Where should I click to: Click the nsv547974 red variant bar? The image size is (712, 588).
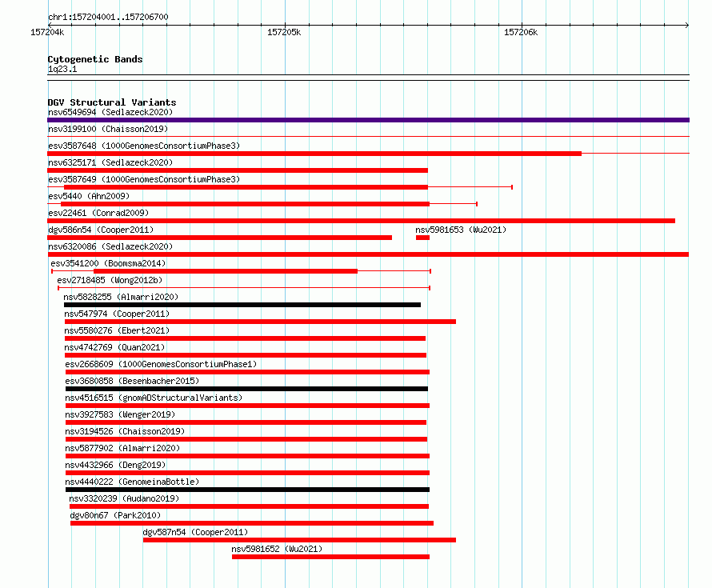(260, 322)
